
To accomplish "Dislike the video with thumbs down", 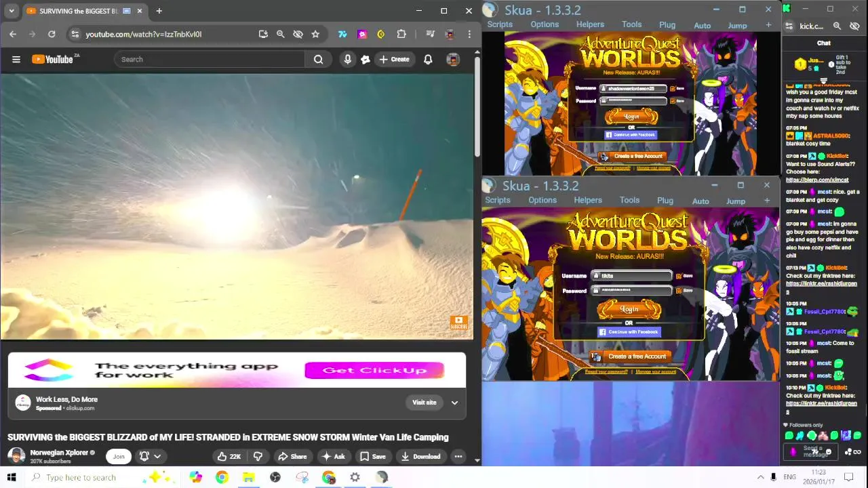I will pos(258,456).
